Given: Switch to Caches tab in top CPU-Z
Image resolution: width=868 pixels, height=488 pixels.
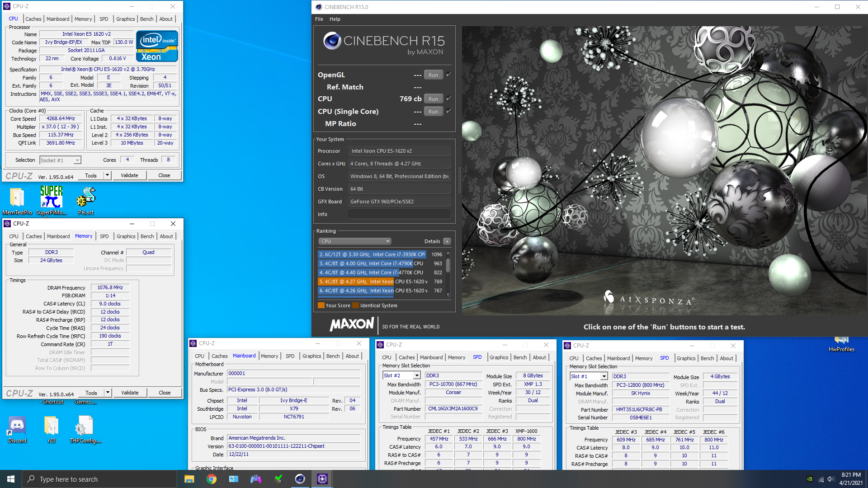Looking at the screenshot, I should coord(33,19).
